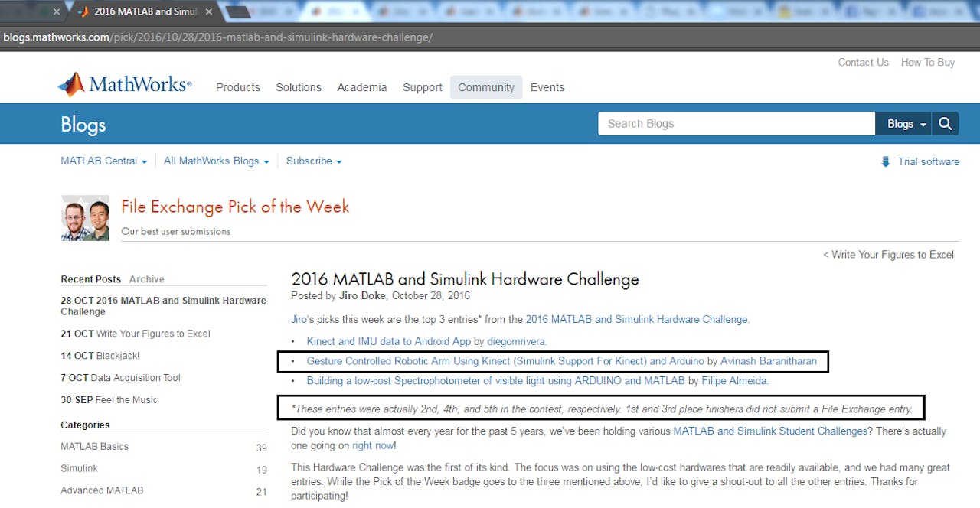Click the Jiro link in the intro sentence
The width and height of the screenshot is (980, 508).
(x=299, y=319)
